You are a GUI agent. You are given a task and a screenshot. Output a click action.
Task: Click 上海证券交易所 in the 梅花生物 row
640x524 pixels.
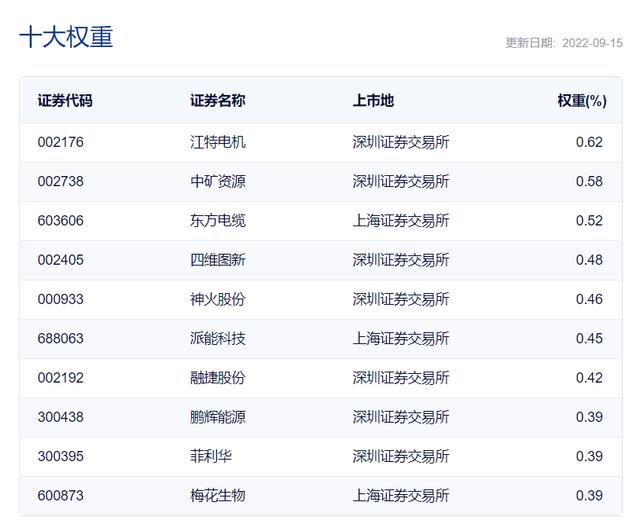pyautogui.click(x=401, y=495)
